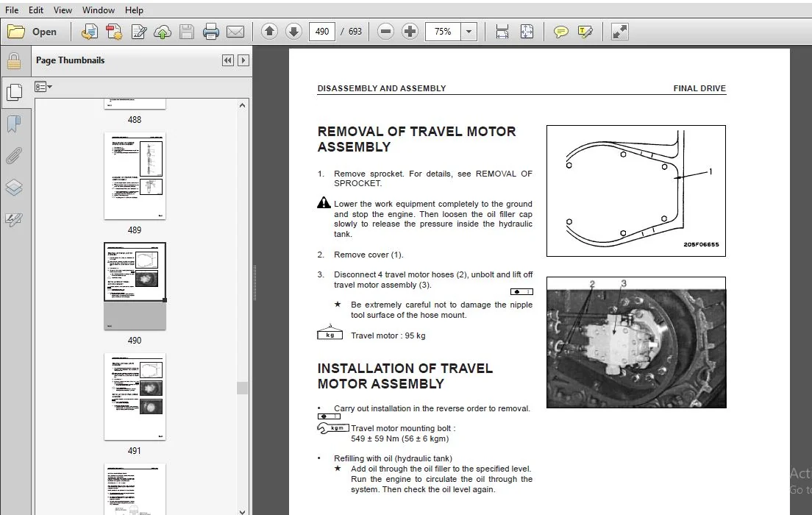Open the Signatures pen panel icon

14,220
